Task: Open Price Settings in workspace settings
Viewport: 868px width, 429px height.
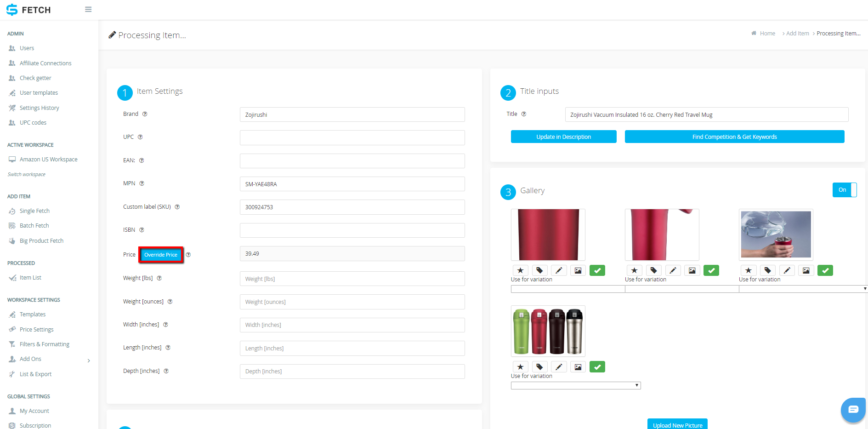Action: coord(36,330)
